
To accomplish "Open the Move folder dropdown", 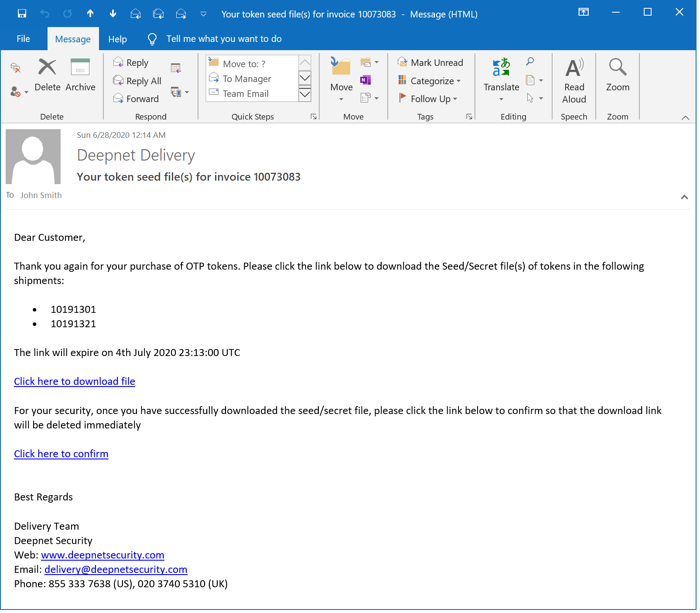I will pos(341,80).
